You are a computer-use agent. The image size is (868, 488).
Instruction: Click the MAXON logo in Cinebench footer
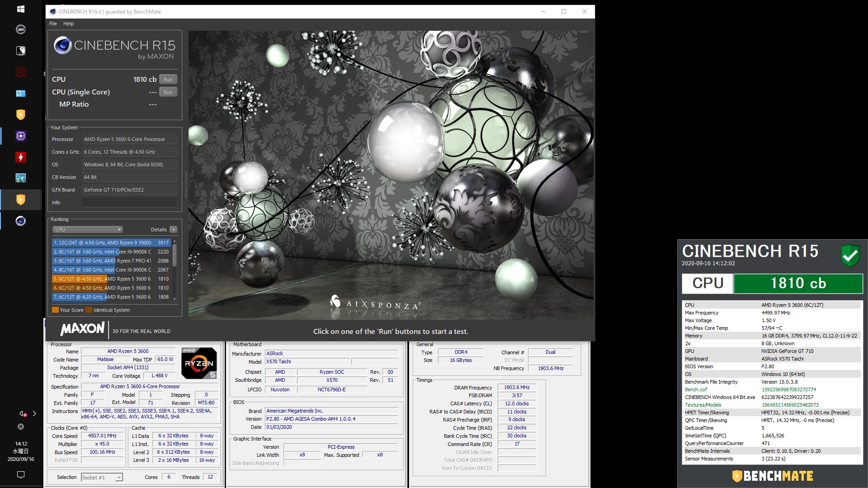click(x=83, y=328)
